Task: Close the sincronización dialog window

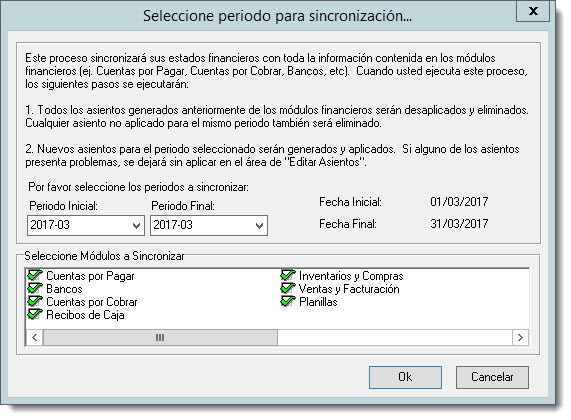Action: coord(533,11)
